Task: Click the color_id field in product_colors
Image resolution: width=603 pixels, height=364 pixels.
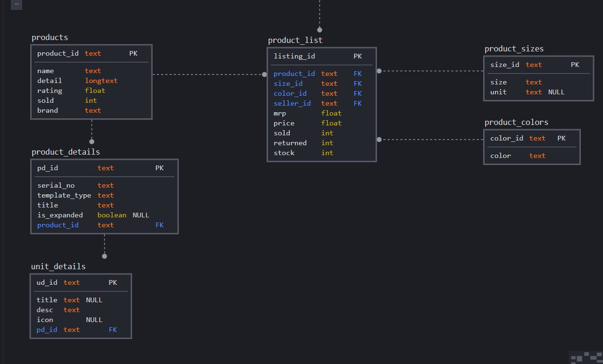Action: click(x=507, y=138)
